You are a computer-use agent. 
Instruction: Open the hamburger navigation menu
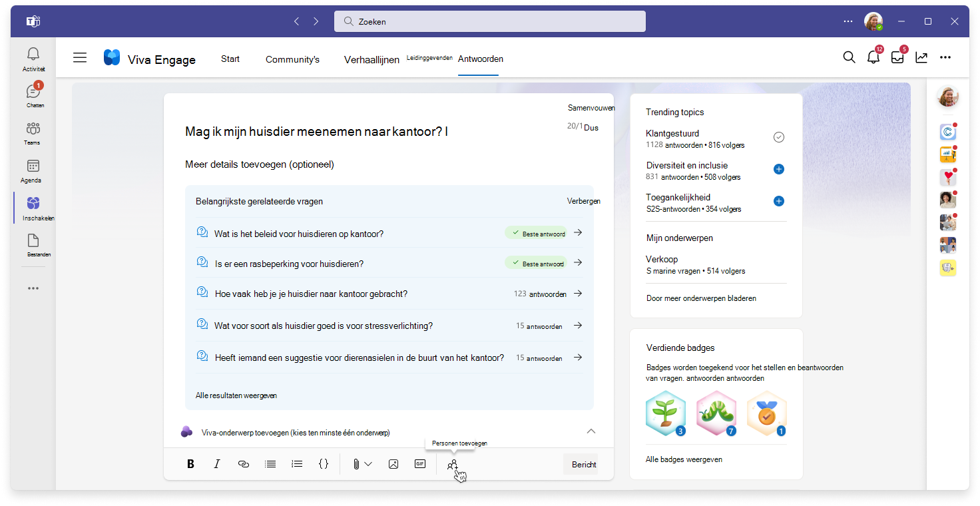tap(80, 58)
